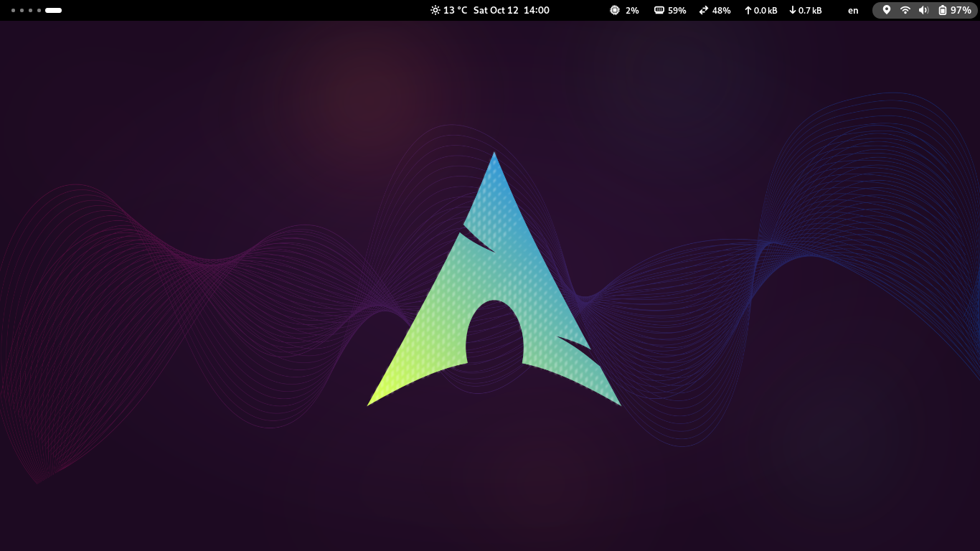Click the volume speaker icon

(x=924, y=10)
